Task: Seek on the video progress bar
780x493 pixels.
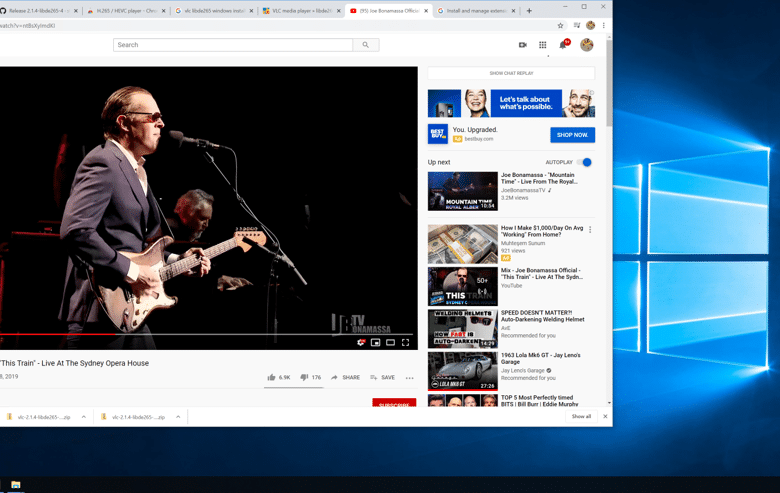Action: pyautogui.click(x=206, y=334)
